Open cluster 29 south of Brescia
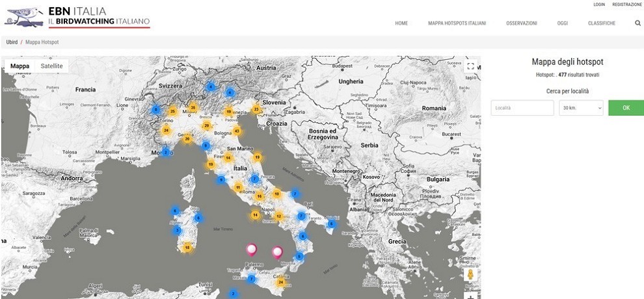 pyautogui.click(x=207, y=126)
